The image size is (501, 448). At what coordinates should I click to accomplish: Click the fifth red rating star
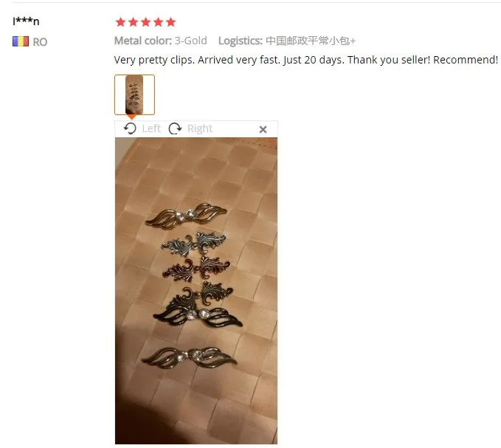pos(171,22)
